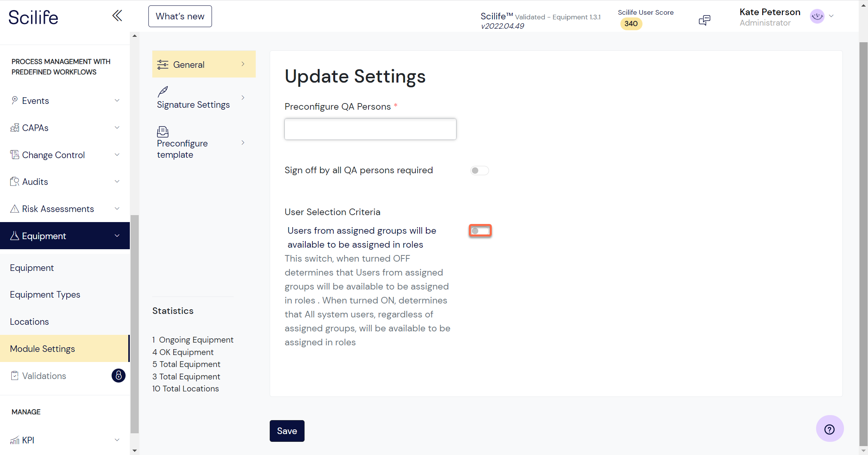Toggle users from assigned groups switch
868x455 pixels.
pyautogui.click(x=480, y=231)
